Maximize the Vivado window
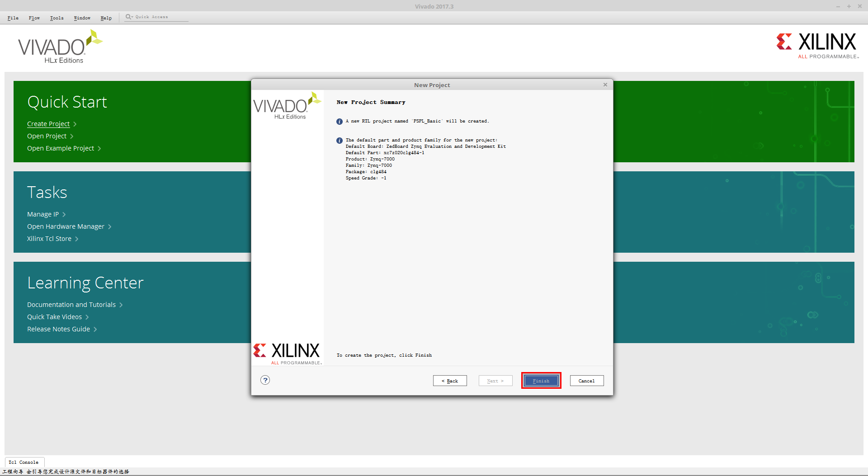Image resolution: width=868 pixels, height=476 pixels. click(849, 6)
